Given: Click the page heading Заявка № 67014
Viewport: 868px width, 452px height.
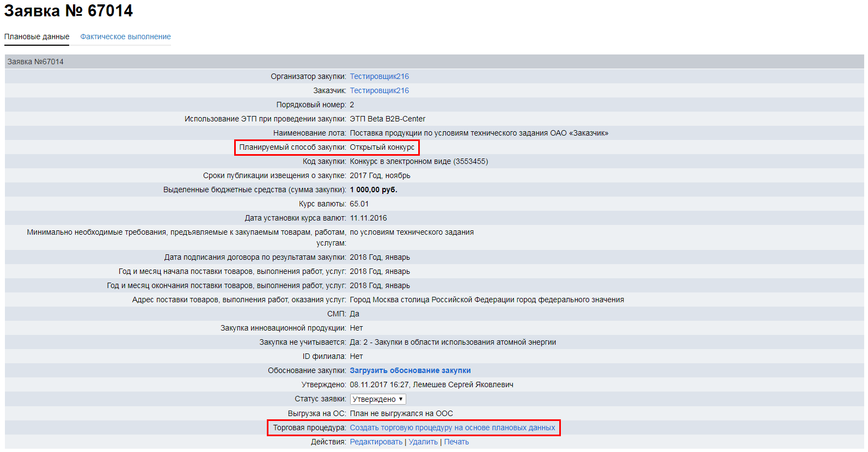Looking at the screenshot, I should coord(69,11).
